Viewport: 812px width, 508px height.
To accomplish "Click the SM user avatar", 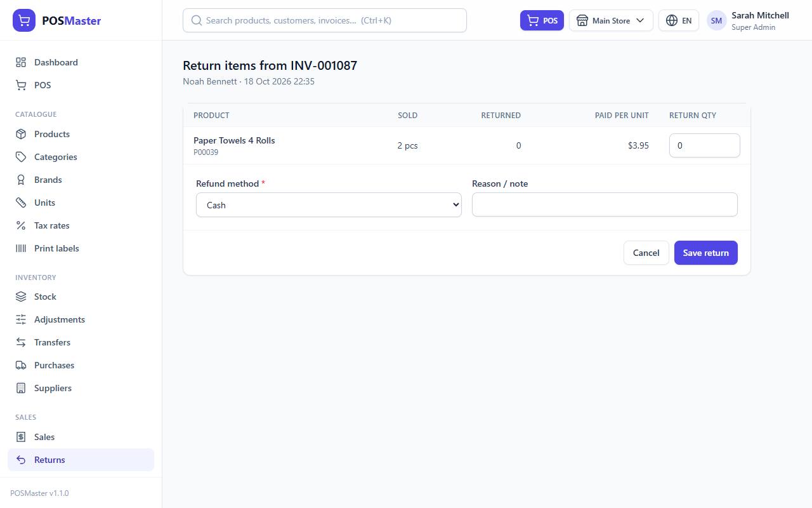I will (x=716, y=20).
